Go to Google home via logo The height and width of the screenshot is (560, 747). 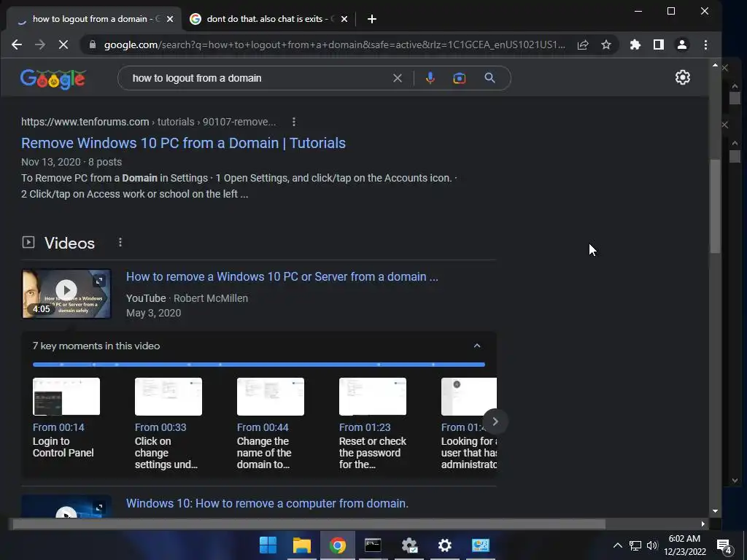[x=53, y=79]
